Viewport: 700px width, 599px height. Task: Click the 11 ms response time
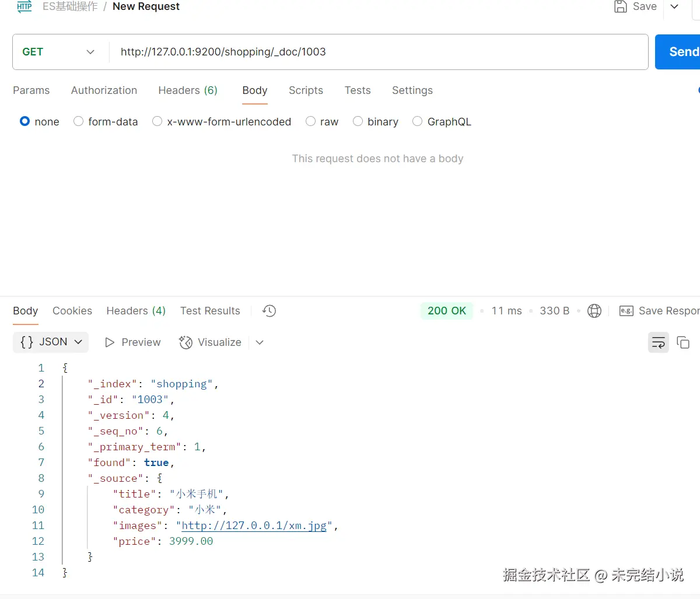(506, 311)
